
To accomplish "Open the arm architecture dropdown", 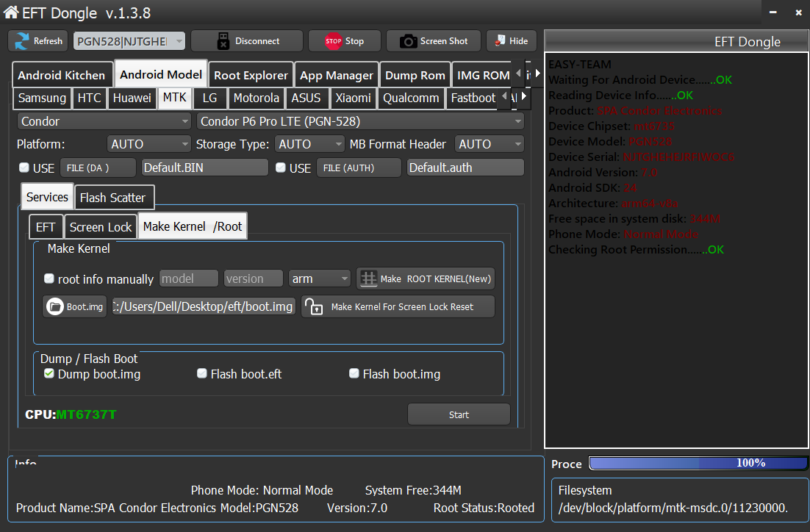I will [319, 278].
